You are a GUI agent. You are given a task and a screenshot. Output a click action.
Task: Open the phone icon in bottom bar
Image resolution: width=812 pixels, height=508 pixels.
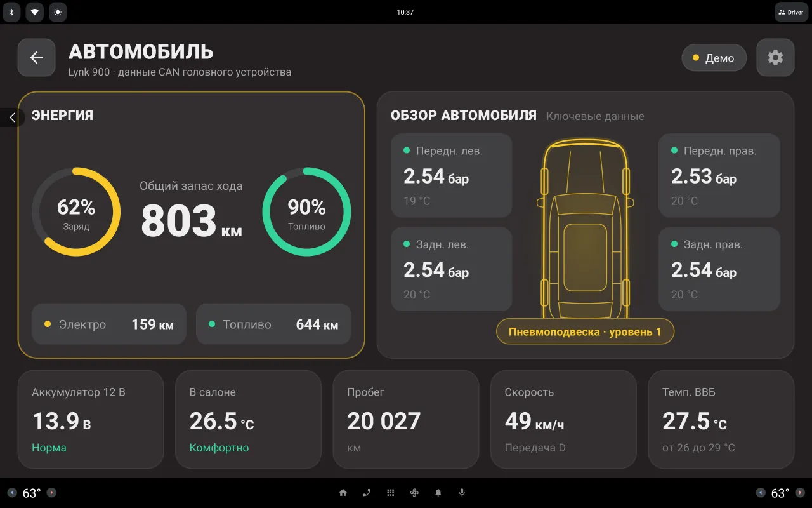pyautogui.click(x=367, y=493)
